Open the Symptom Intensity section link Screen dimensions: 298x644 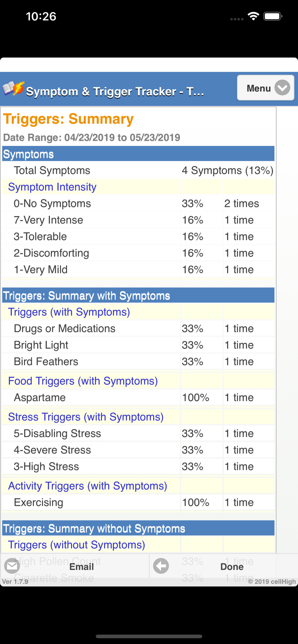(52, 187)
